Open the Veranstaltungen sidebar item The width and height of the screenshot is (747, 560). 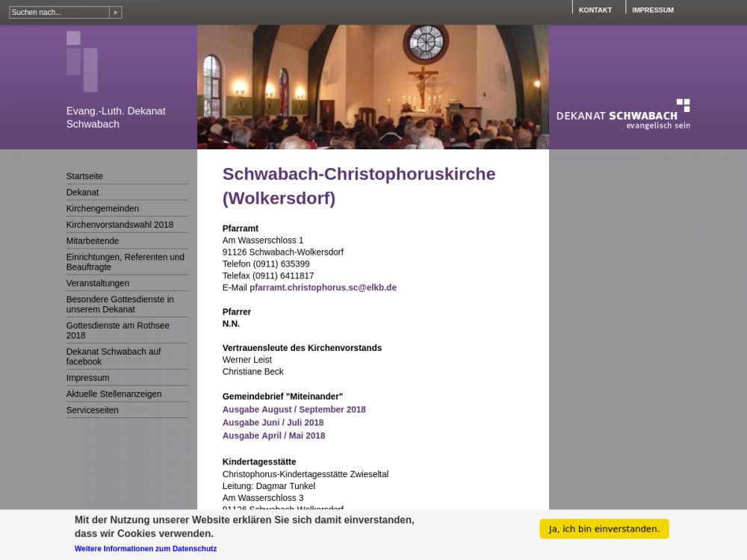coord(97,283)
